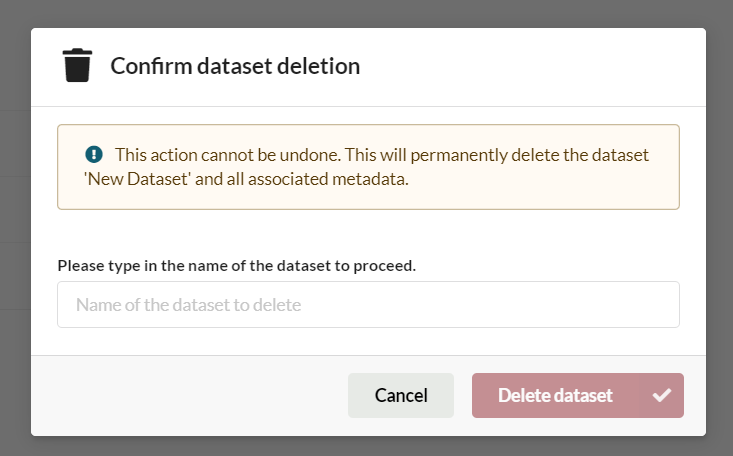Click the trash can icon in header
Screen dimensions: 733x456
(x=77, y=66)
